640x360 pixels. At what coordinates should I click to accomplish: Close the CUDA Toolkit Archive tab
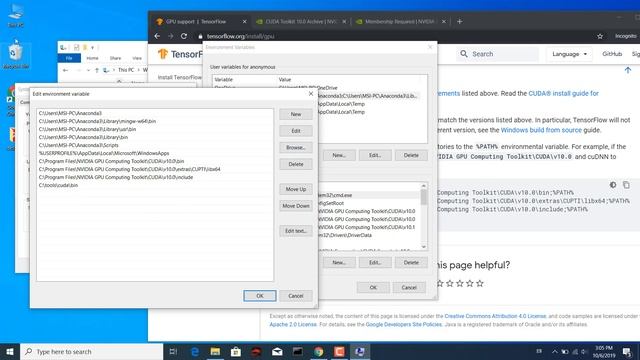tap(344, 22)
